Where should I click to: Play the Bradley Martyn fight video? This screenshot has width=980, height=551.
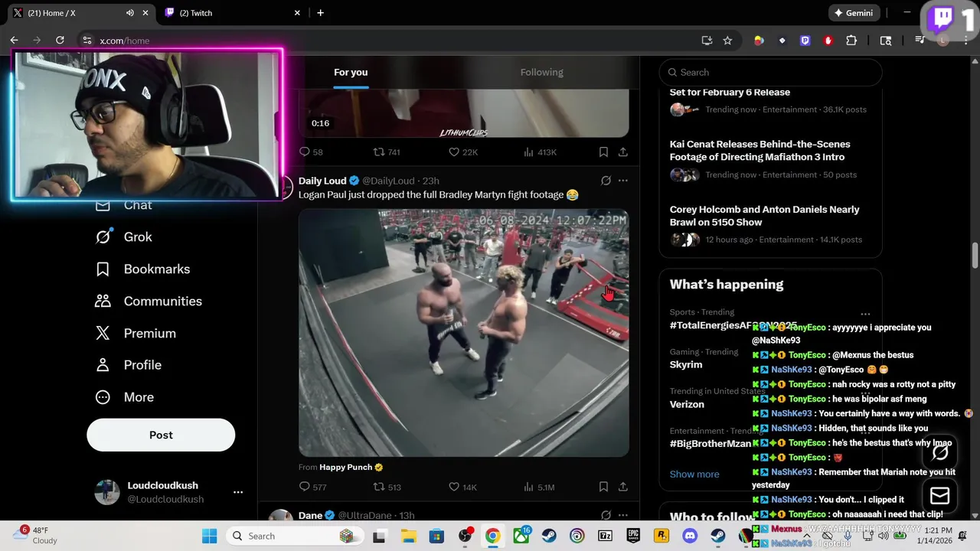tap(464, 333)
